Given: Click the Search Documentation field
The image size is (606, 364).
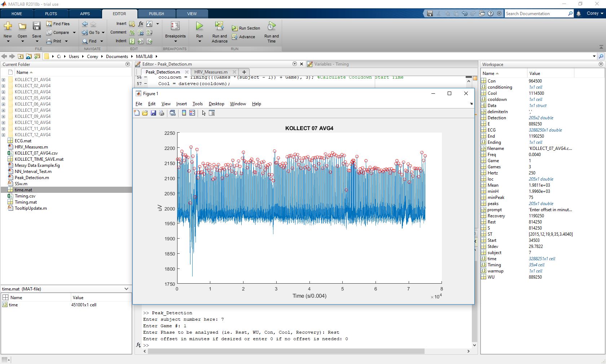Looking at the screenshot, I should (x=535, y=14).
